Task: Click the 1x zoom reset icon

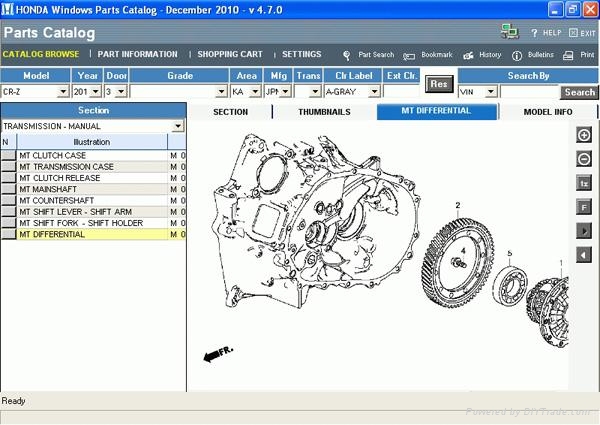Action: coord(584,183)
